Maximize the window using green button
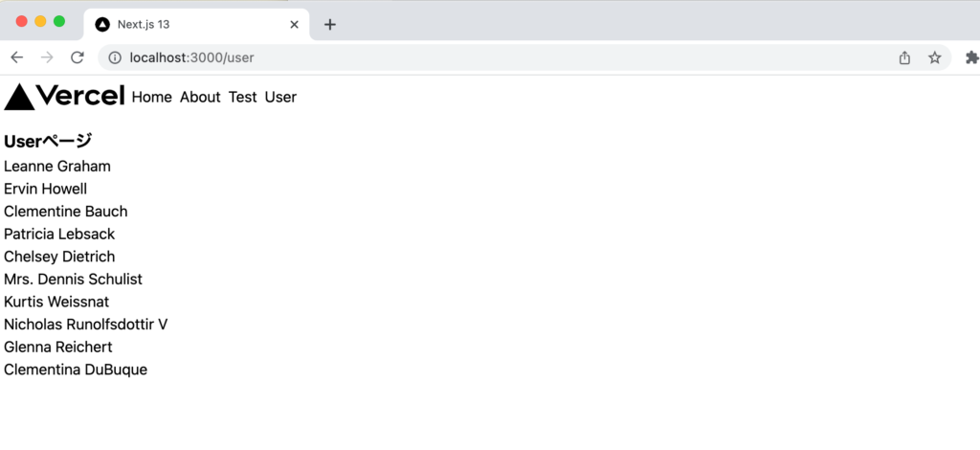This screenshot has height=450, width=980. click(59, 21)
